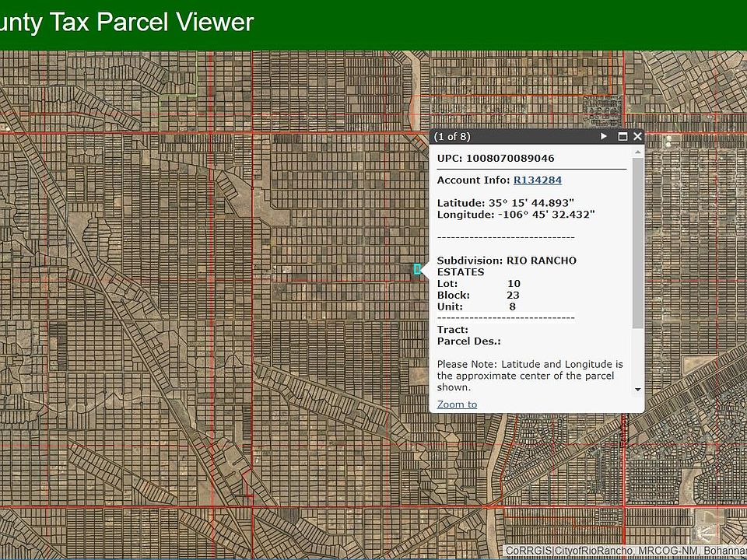Click the (1 of 8) popup title
The width and height of the screenshot is (747, 560).
(452, 137)
